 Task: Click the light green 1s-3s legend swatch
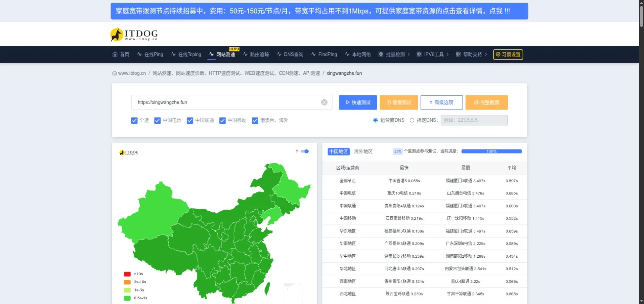click(127, 290)
